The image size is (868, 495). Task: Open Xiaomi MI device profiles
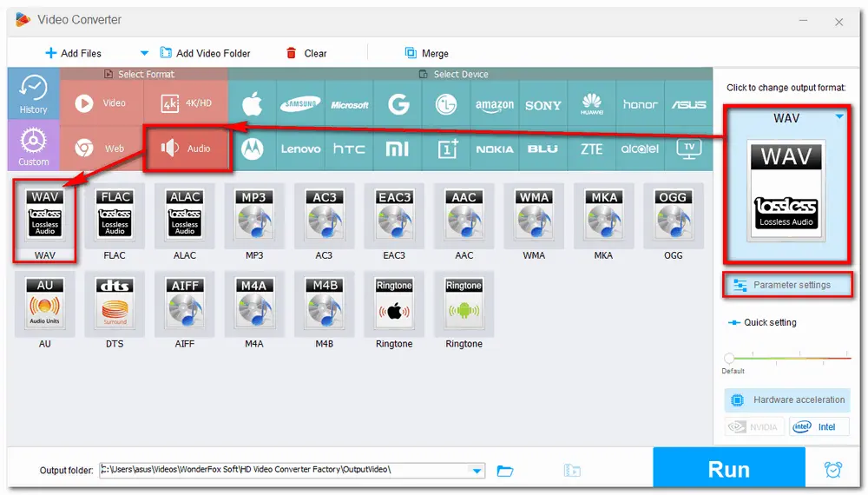click(x=398, y=149)
